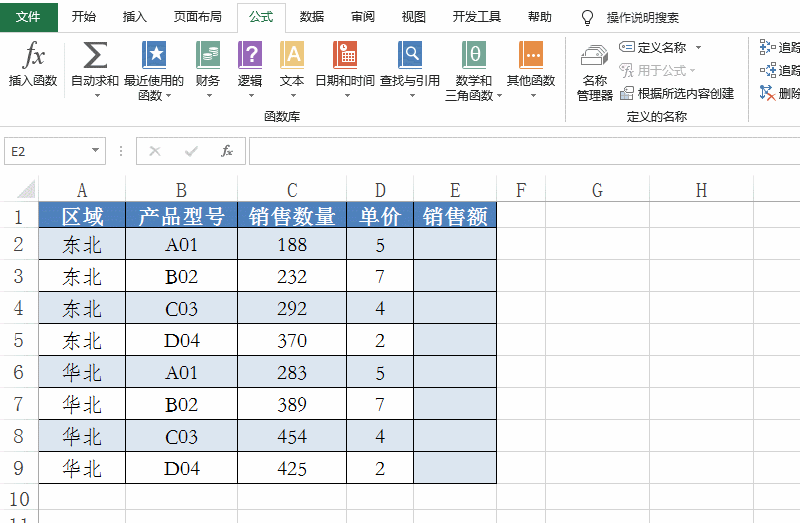
Task: Expand the AutoSum (自动求和) dropdown arrow
Action: tap(97, 95)
